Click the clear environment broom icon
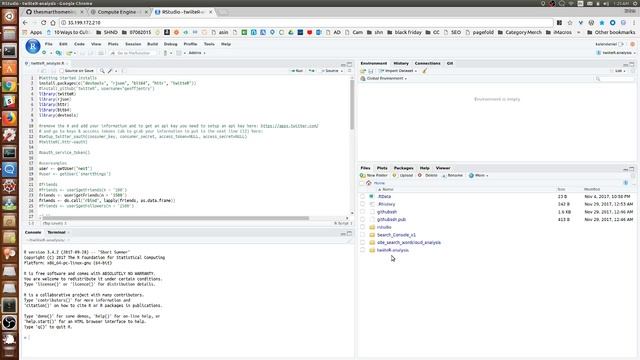This screenshot has width=640, height=360. tap(424, 71)
